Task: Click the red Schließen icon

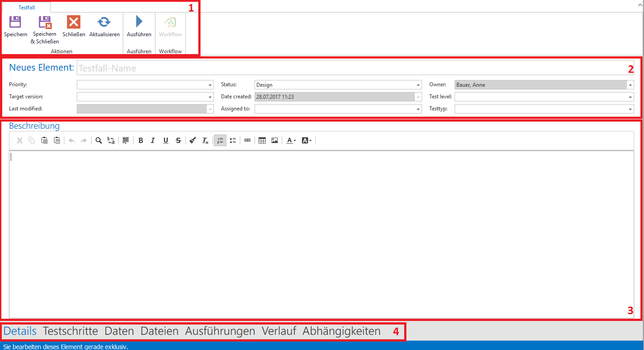Action: [x=74, y=22]
